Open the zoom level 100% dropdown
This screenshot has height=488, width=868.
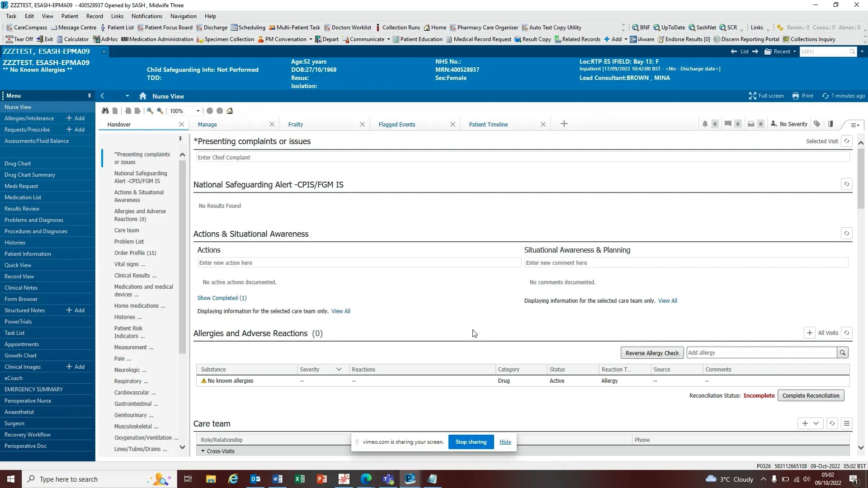(x=198, y=111)
